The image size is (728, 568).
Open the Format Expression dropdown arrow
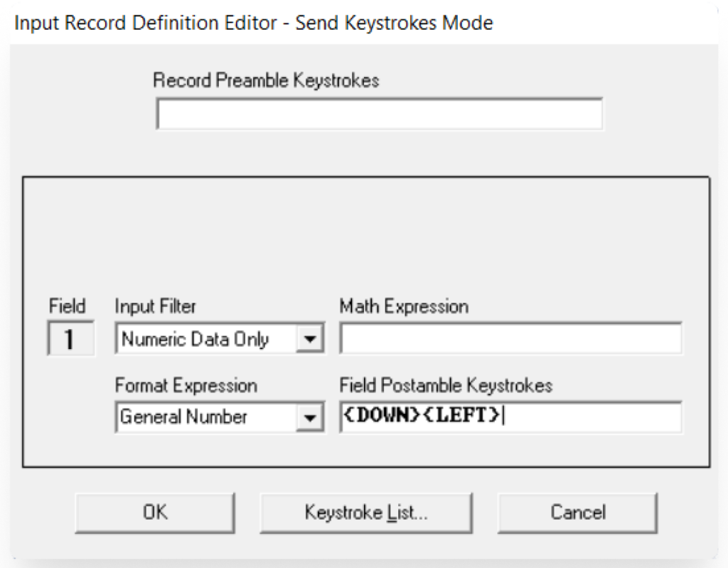tap(311, 417)
